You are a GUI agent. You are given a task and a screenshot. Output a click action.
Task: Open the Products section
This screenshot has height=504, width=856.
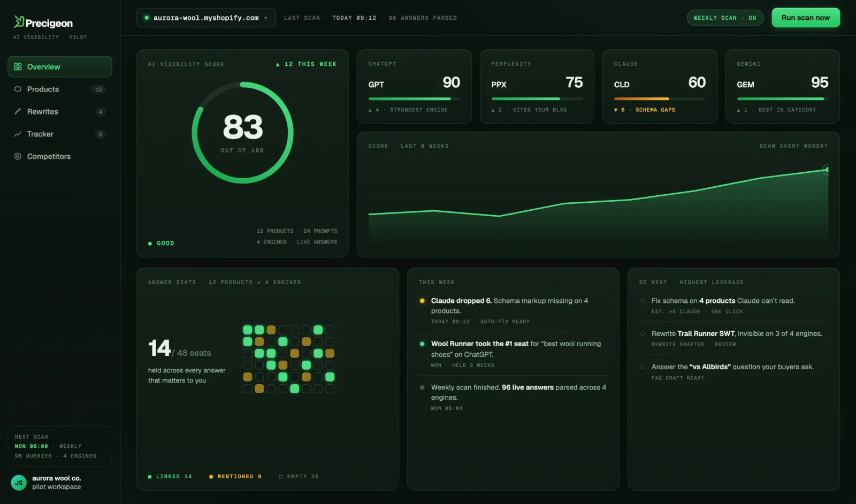60,89
